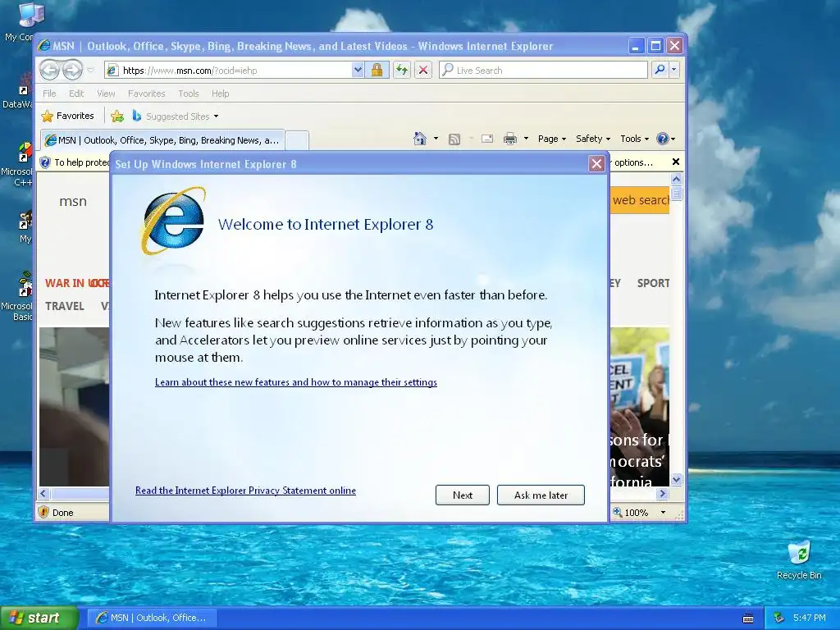Click the Read Mail icon

click(x=487, y=139)
